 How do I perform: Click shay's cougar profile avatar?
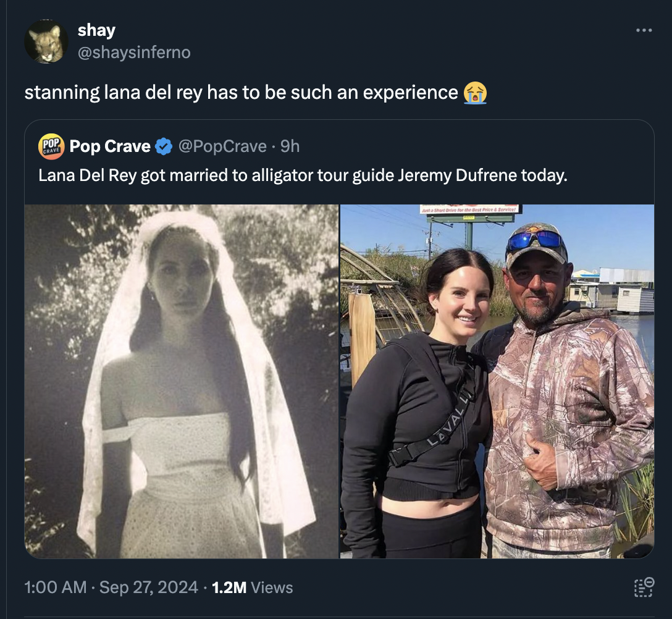pyautogui.click(x=46, y=40)
